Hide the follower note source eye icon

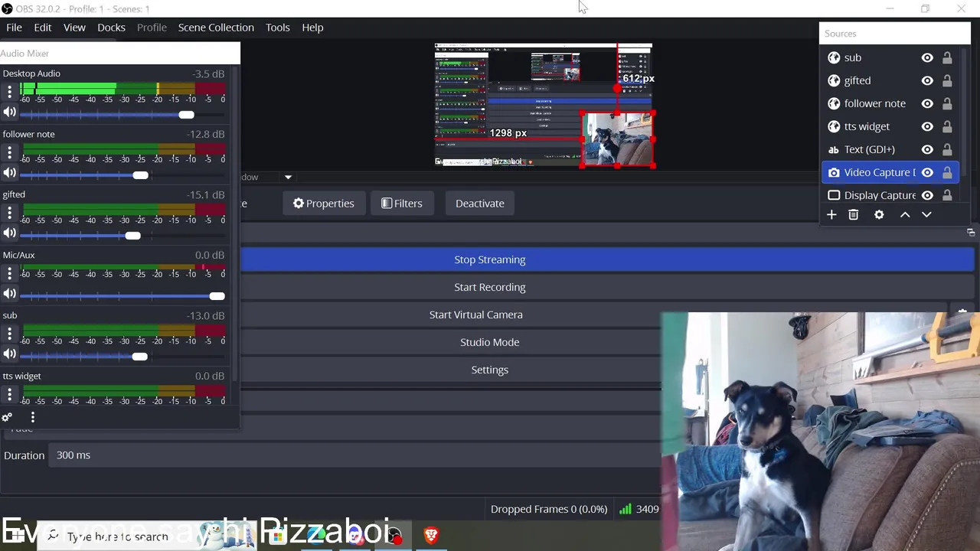[927, 103]
